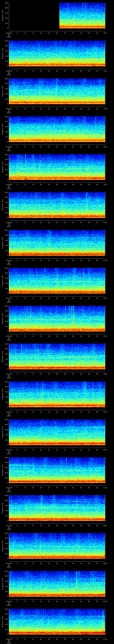Click the black empty area of the first spectrogram

point(34,16)
